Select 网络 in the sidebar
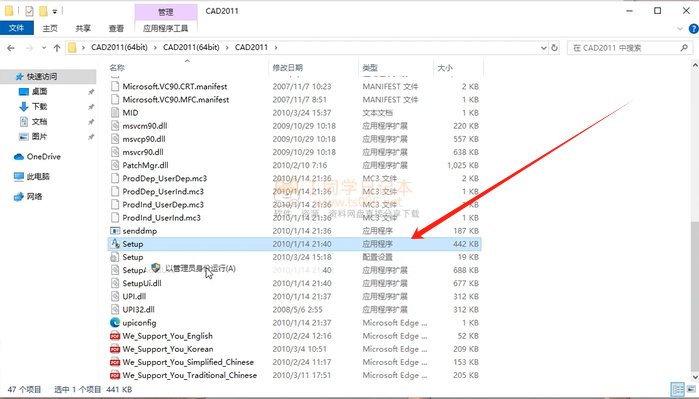699x399 pixels. [34, 196]
